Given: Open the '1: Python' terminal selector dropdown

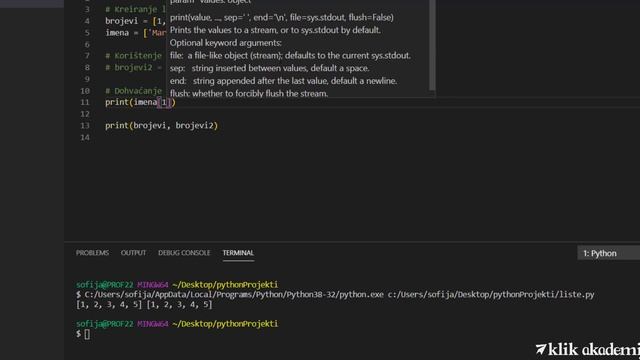Looking at the screenshot, I should coord(608,253).
